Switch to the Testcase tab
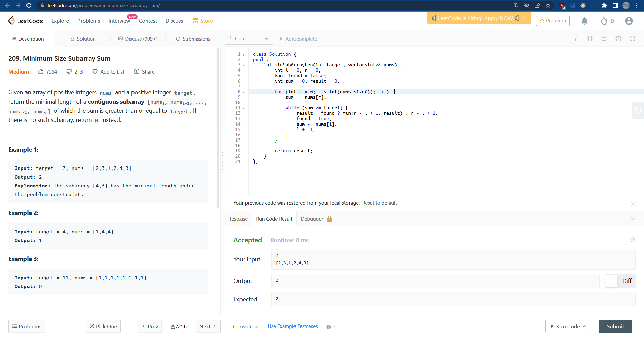Image resolution: width=644 pixels, height=337 pixels. (238, 219)
